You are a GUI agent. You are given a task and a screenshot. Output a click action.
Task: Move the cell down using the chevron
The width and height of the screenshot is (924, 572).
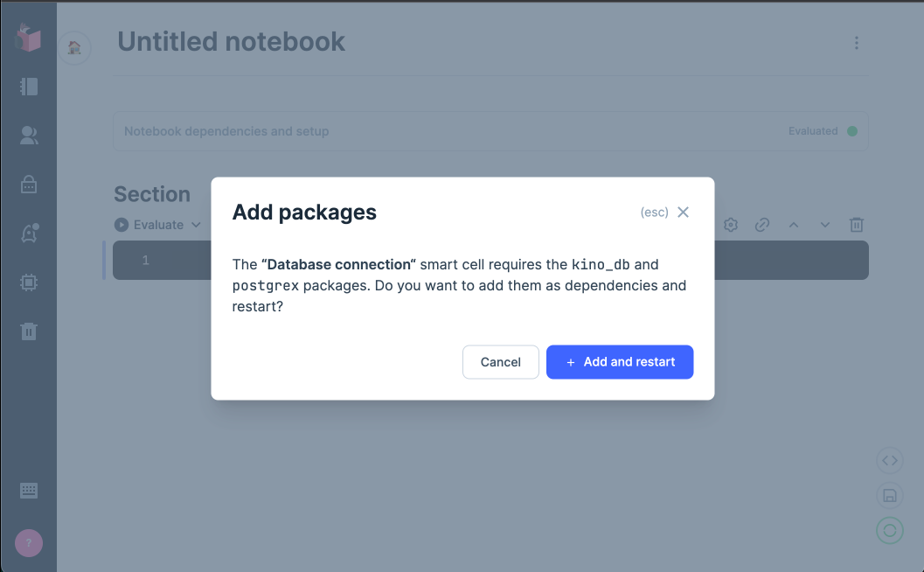[x=824, y=225]
